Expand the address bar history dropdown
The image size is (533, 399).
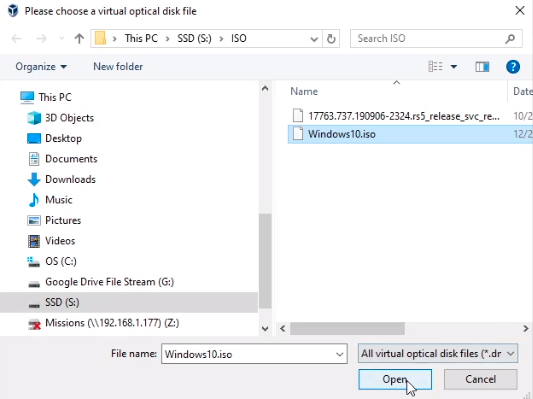(314, 39)
